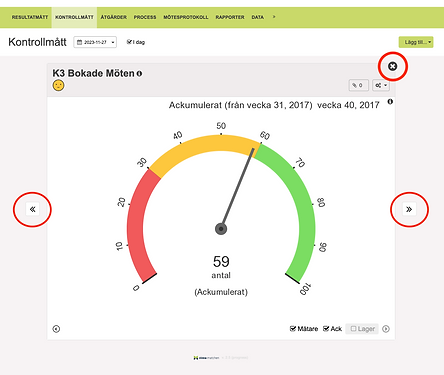Click the yellow neutral smiley status icon
The height and width of the screenshot is (375, 444).
[x=58, y=85]
